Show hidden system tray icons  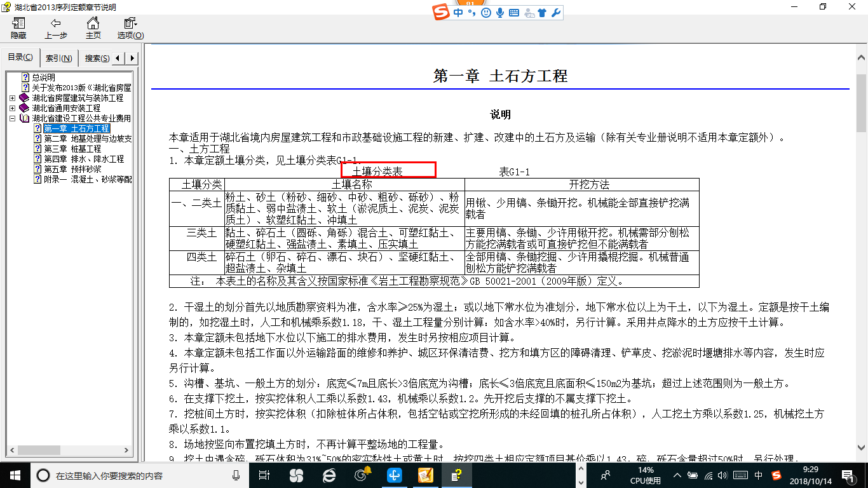coord(679,475)
